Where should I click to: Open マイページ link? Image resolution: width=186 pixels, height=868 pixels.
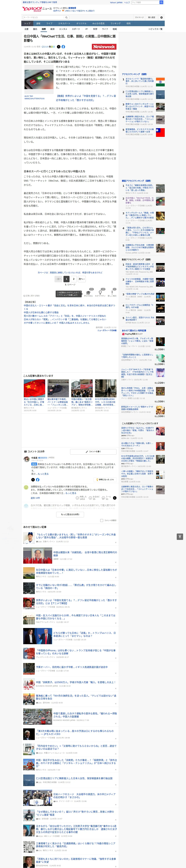[139, 18]
